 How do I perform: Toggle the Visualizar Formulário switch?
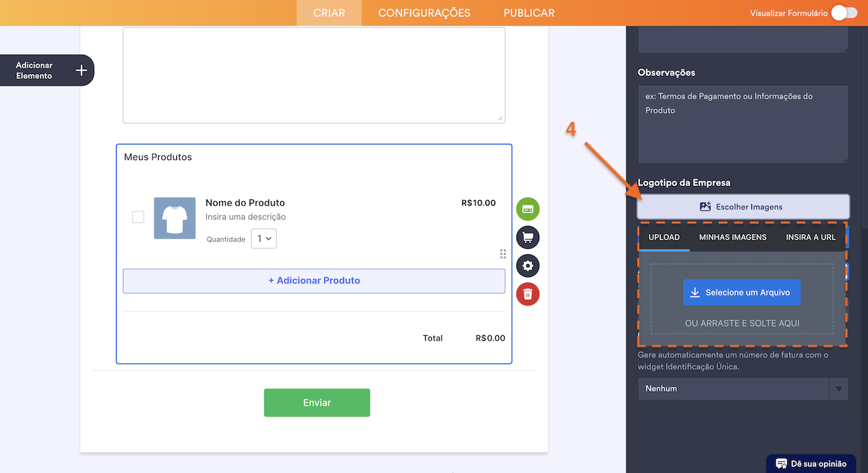(x=844, y=13)
